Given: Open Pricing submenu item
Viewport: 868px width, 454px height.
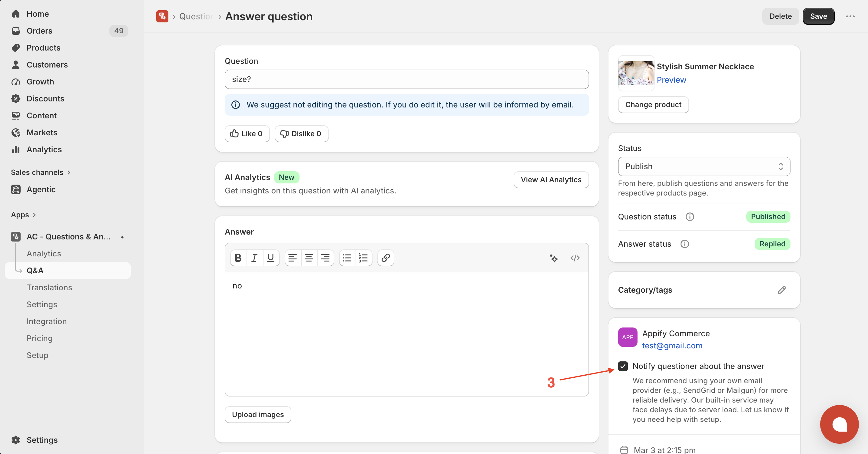Looking at the screenshot, I should (x=39, y=338).
